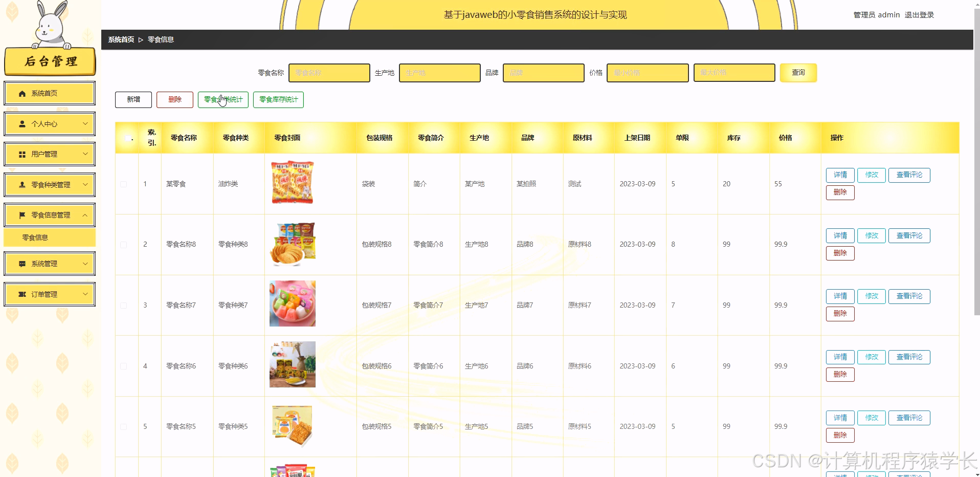Click the cart icon beside 订单管理
The image size is (980, 477).
(21, 294)
